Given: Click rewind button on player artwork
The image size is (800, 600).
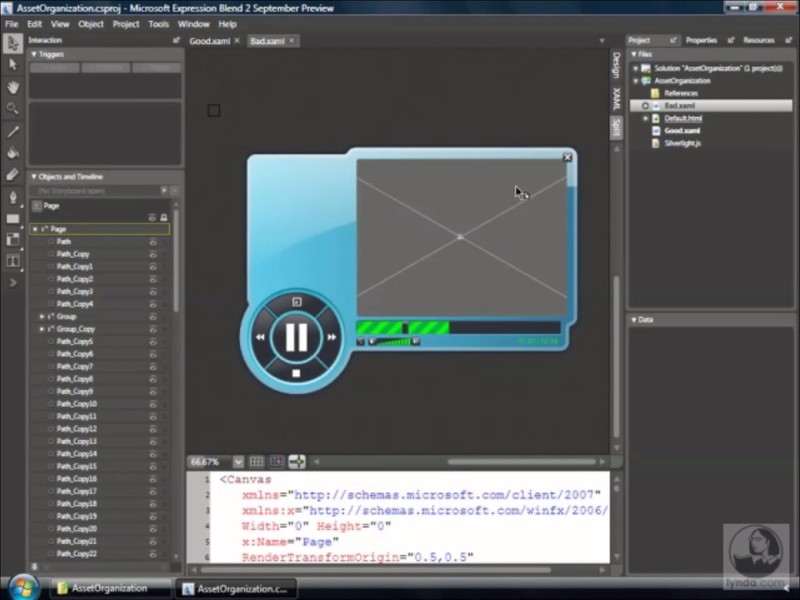Looking at the screenshot, I should point(260,337).
